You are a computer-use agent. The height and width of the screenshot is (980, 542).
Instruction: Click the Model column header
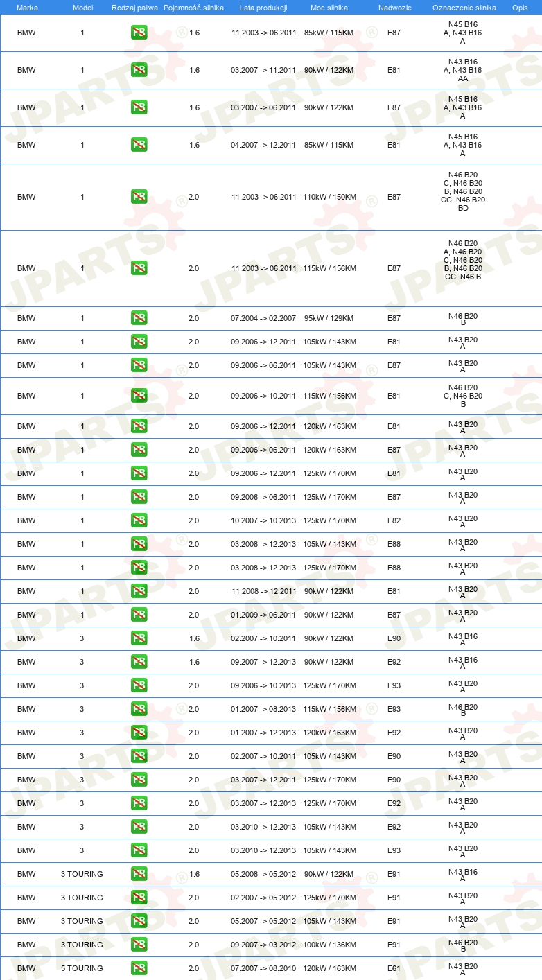click(x=82, y=7)
